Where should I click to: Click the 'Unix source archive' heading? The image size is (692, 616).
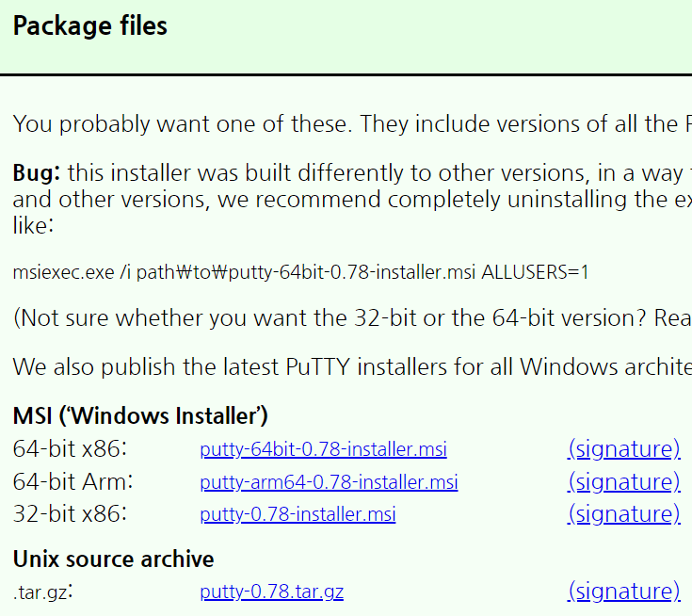click(x=113, y=559)
